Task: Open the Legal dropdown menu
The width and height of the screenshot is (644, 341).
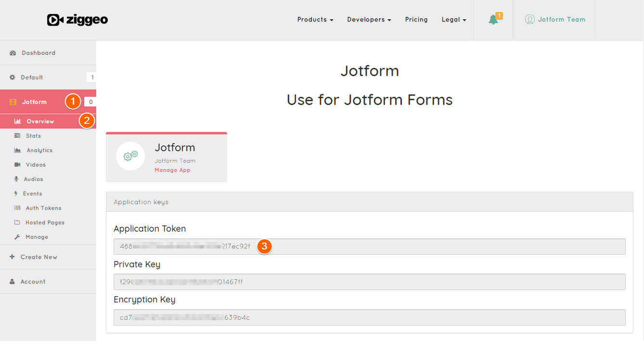Action: coord(454,20)
